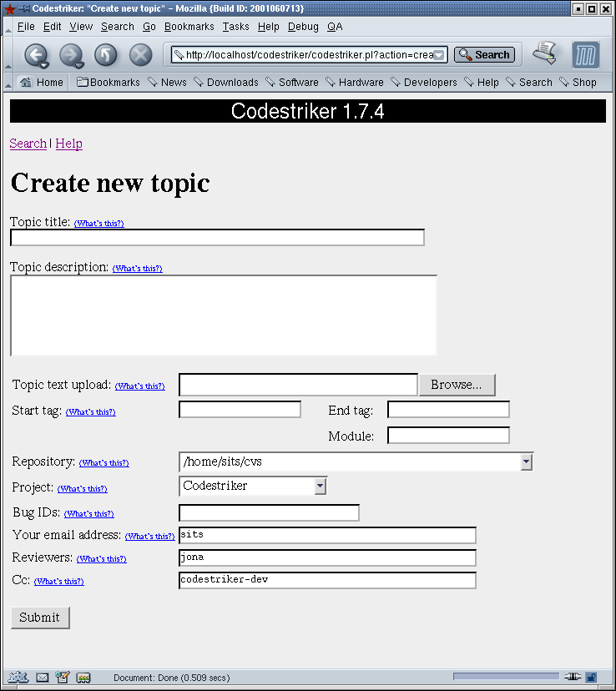Open Composer from the status bar icon

click(x=63, y=678)
